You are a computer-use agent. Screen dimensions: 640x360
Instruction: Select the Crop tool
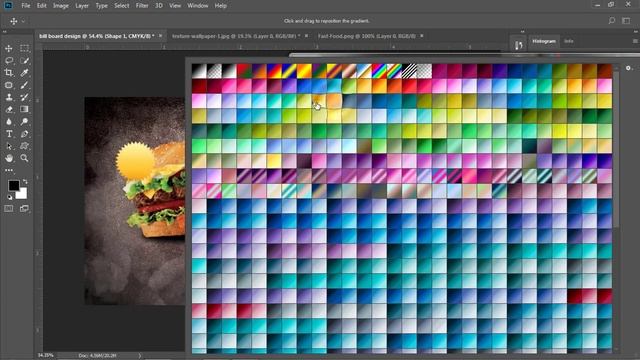click(x=9, y=73)
